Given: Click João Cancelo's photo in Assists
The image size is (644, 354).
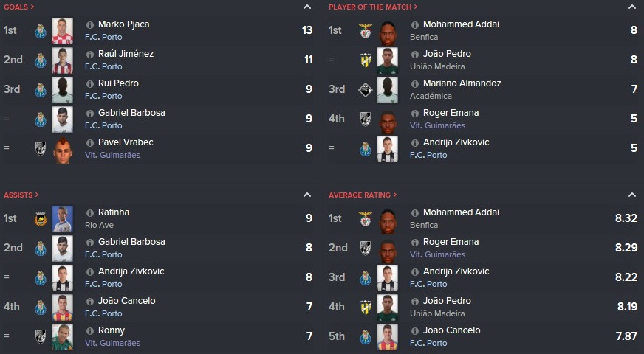Looking at the screenshot, I should 63,308.
